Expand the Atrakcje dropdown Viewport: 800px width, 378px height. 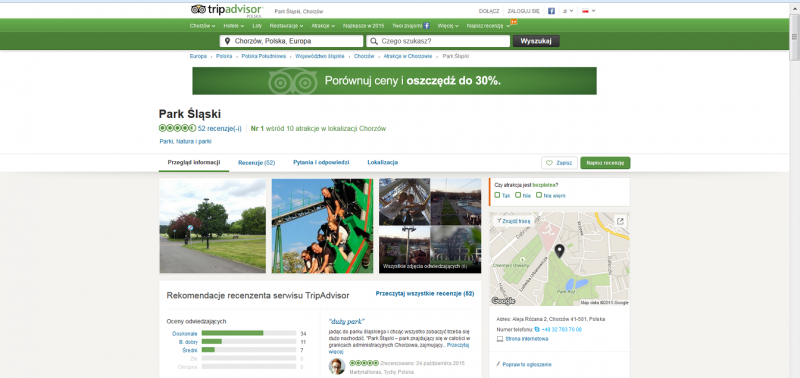click(323, 26)
